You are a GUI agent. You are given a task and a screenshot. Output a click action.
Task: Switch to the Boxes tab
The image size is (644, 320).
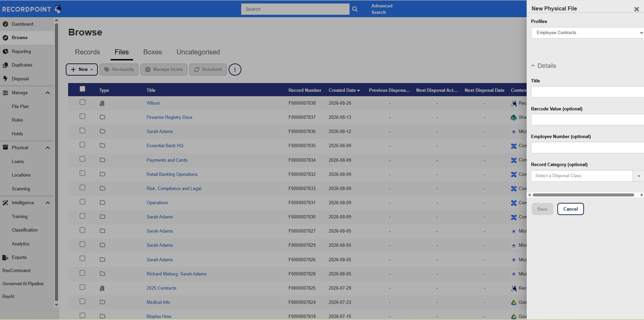[x=152, y=52]
